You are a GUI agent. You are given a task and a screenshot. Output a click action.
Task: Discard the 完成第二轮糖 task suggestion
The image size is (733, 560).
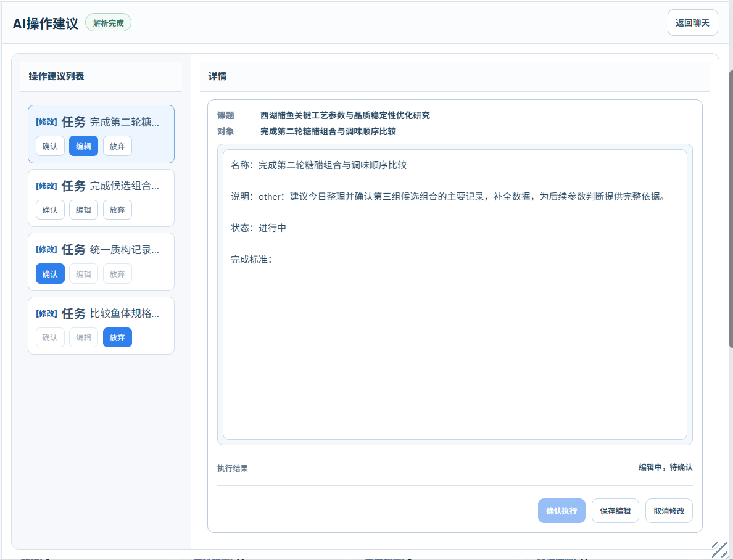click(x=117, y=146)
